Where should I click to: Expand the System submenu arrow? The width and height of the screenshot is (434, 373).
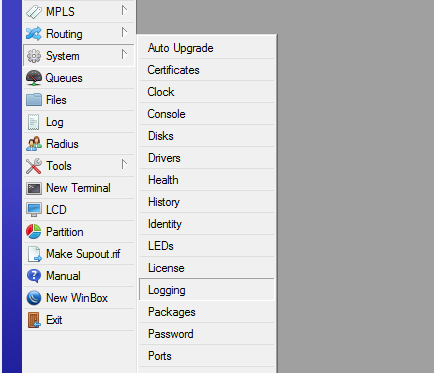point(124,55)
